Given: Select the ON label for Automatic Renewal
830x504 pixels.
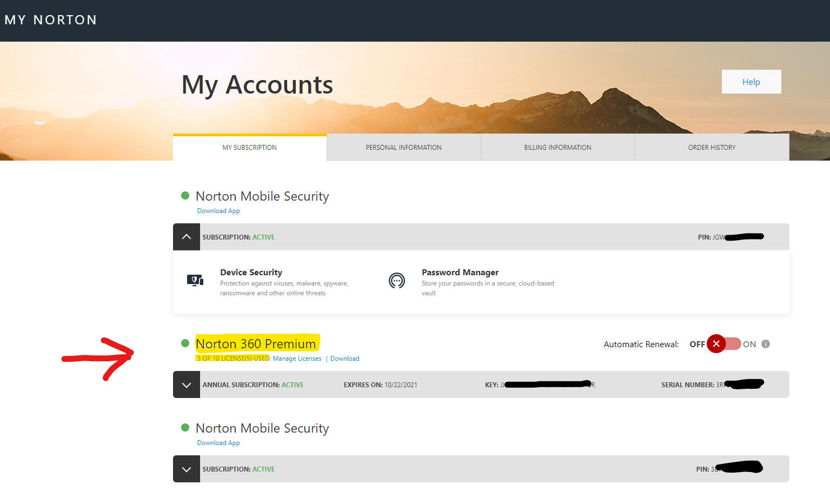Looking at the screenshot, I should pos(749,344).
